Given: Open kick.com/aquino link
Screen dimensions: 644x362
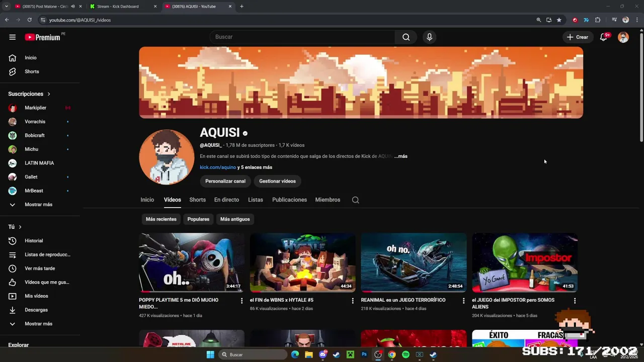Looking at the screenshot, I should click(218, 167).
